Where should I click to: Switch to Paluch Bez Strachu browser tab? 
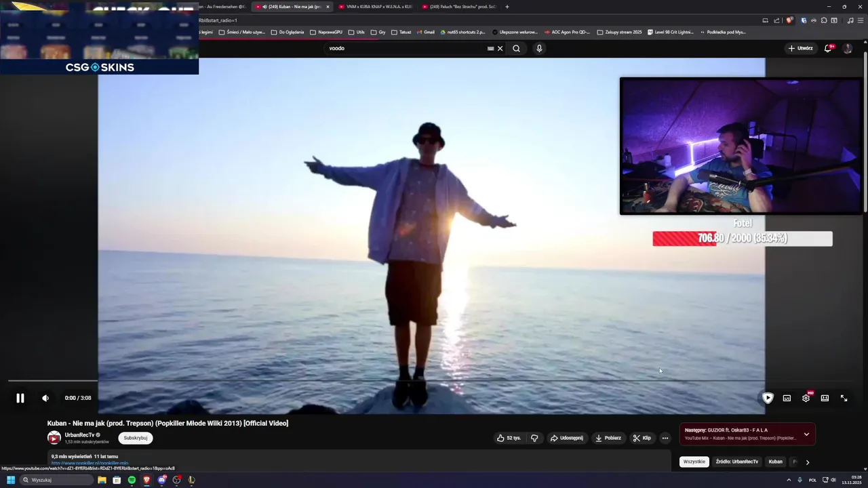tap(458, 7)
